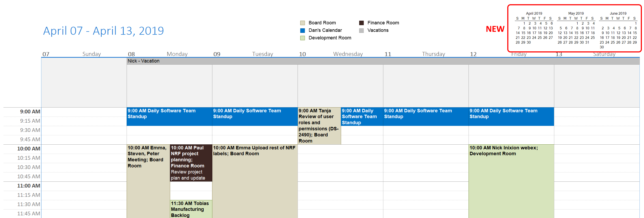Click the Board Room legend color swatch

(302, 23)
